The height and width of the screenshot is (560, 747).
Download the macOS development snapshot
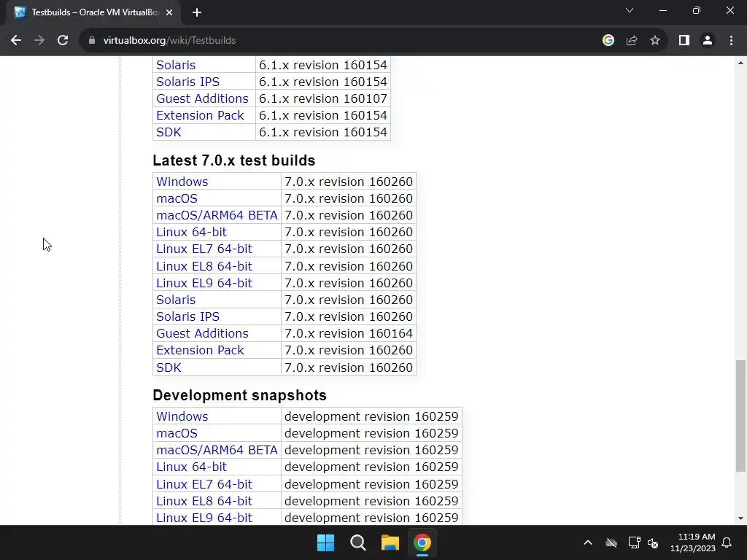coord(177,433)
